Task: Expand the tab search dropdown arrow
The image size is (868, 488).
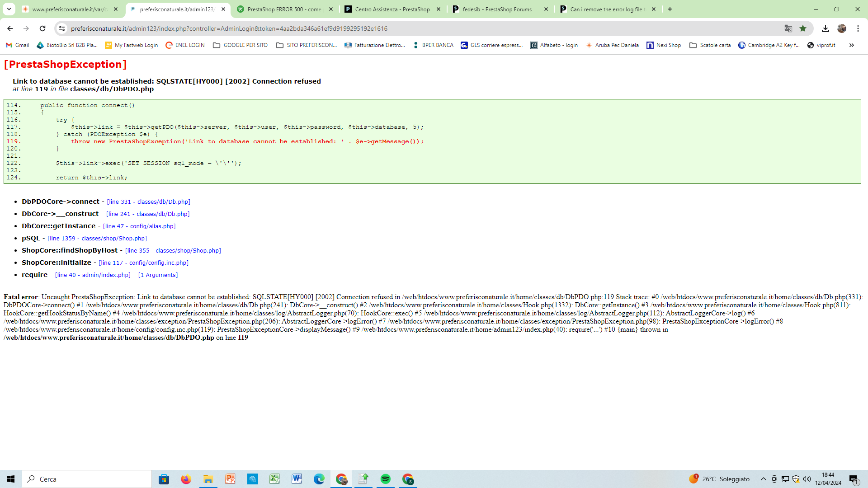Action: pyautogui.click(x=9, y=9)
